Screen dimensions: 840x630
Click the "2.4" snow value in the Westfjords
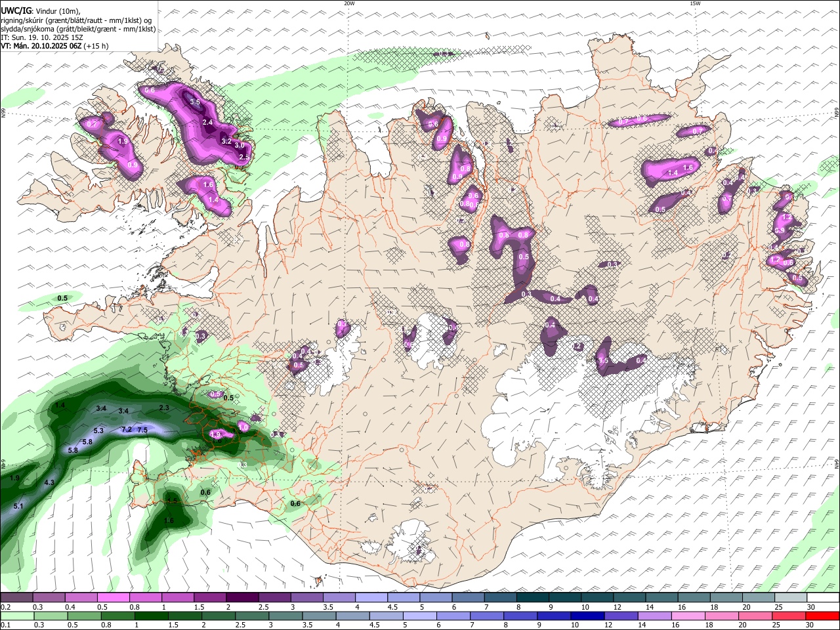pyautogui.click(x=208, y=123)
